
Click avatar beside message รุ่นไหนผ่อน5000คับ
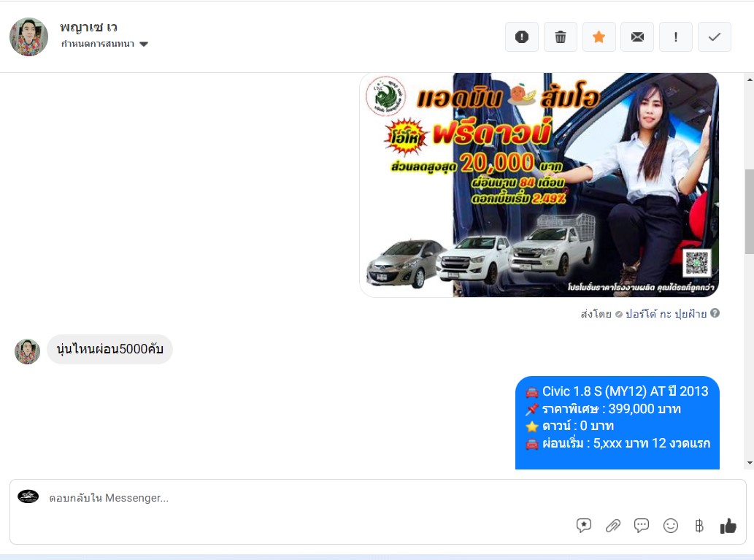pyautogui.click(x=28, y=351)
